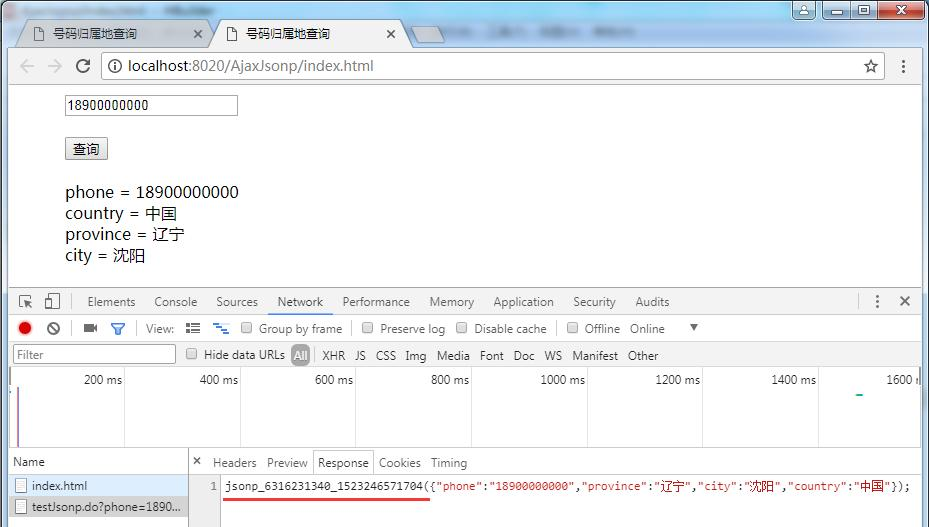
Task: Enable Preserve log
Action: 367,328
